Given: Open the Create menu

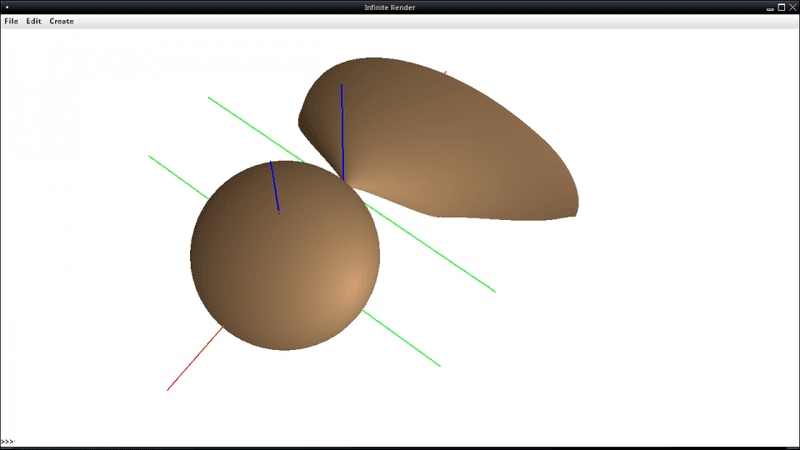Looking at the screenshot, I should (x=61, y=21).
